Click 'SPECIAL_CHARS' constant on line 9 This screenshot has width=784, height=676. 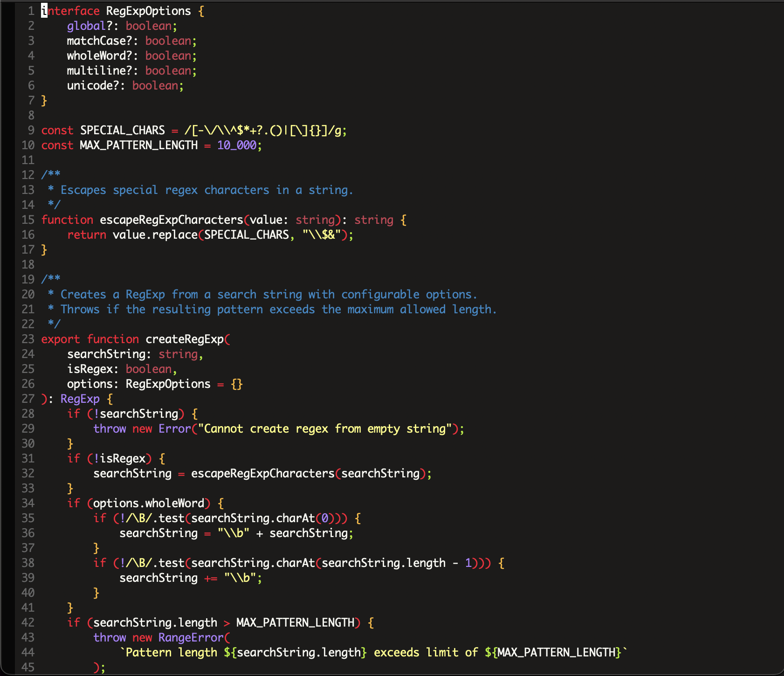(x=123, y=130)
